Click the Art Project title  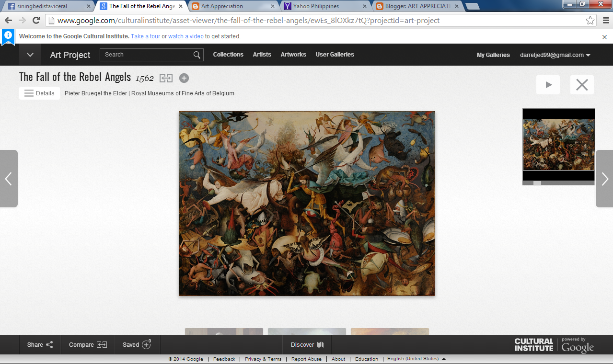tap(70, 55)
